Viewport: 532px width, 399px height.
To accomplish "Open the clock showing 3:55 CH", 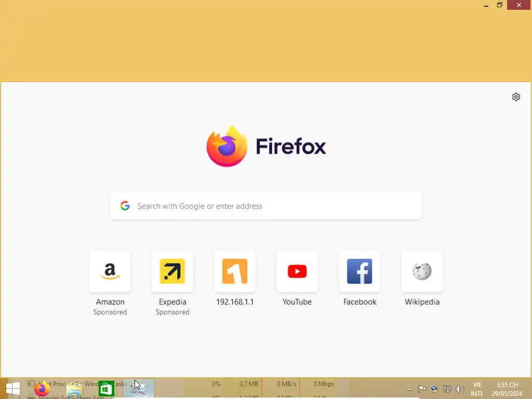I will (x=507, y=389).
